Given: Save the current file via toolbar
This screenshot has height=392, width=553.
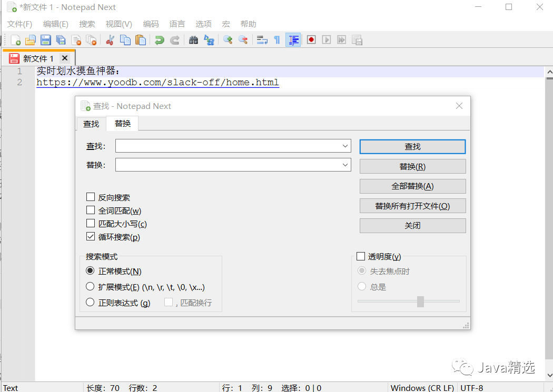Looking at the screenshot, I should coord(45,40).
